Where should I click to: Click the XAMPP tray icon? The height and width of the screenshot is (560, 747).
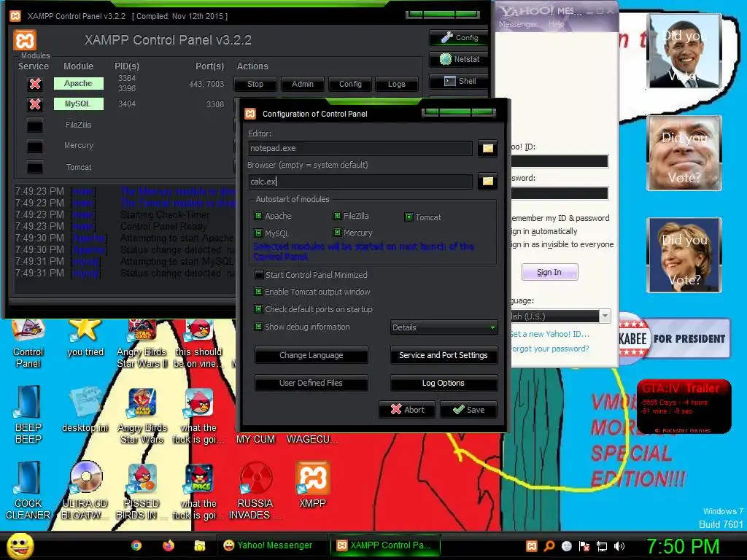532,546
